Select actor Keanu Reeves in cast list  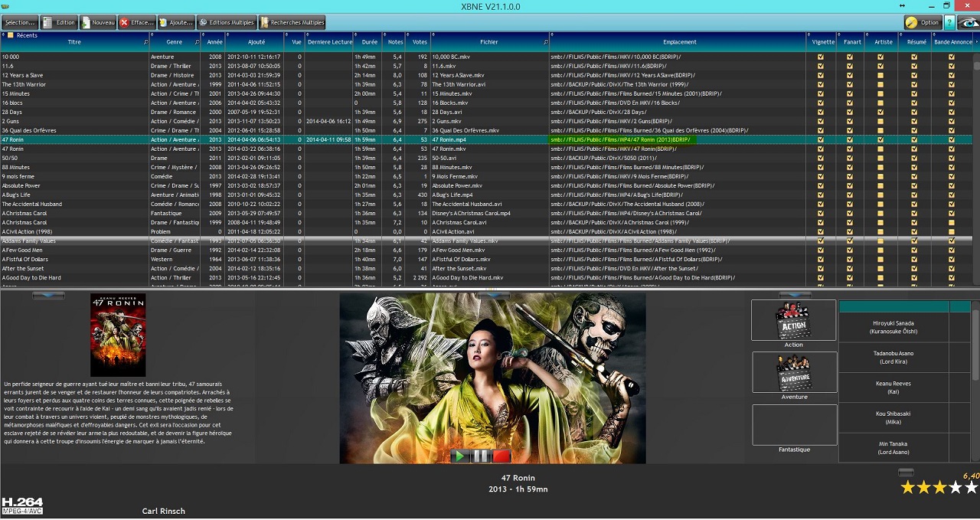tap(894, 387)
